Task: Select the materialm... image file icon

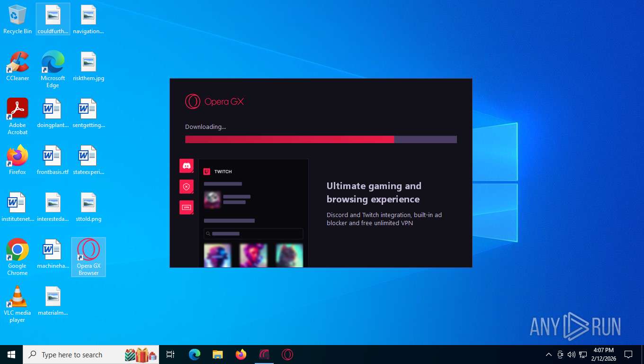Action: [53, 301]
